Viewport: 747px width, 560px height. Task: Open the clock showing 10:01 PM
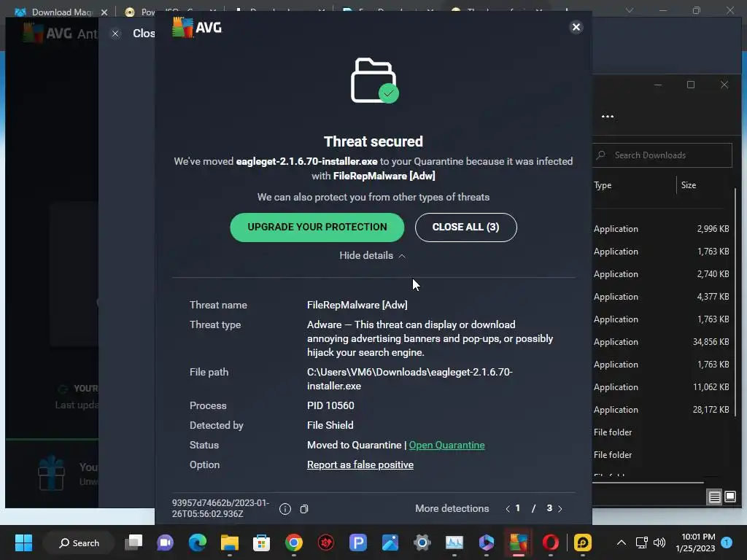click(x=695, y=542)
